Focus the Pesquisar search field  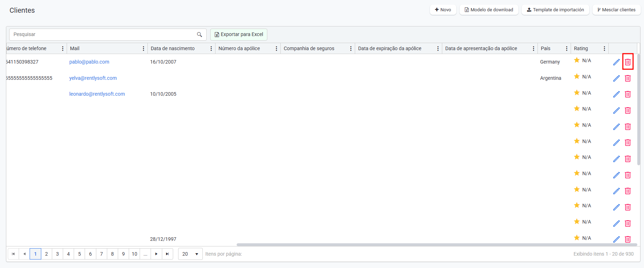102,35
